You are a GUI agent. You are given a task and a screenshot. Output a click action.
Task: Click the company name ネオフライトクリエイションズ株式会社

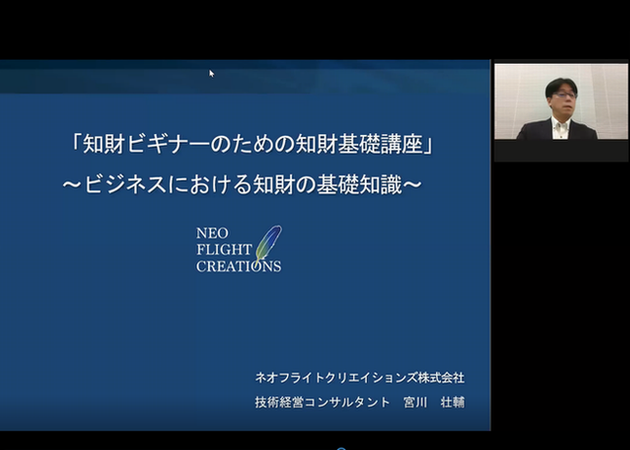[x=360, y=378]
